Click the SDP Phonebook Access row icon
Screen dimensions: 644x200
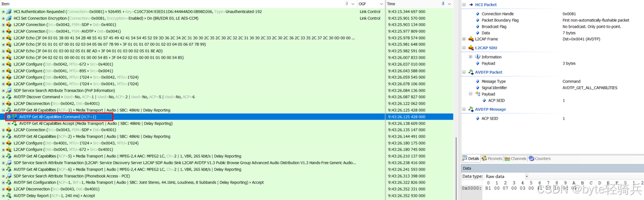(x=9, y=176)
